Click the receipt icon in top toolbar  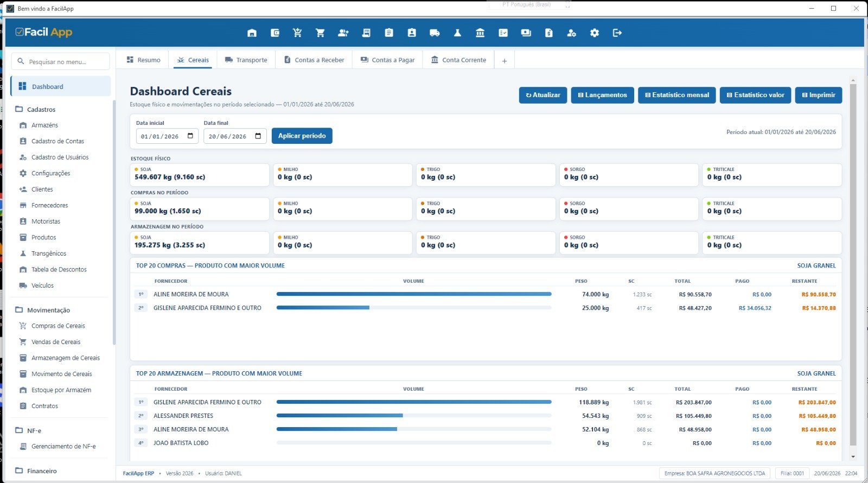(366, 33)
